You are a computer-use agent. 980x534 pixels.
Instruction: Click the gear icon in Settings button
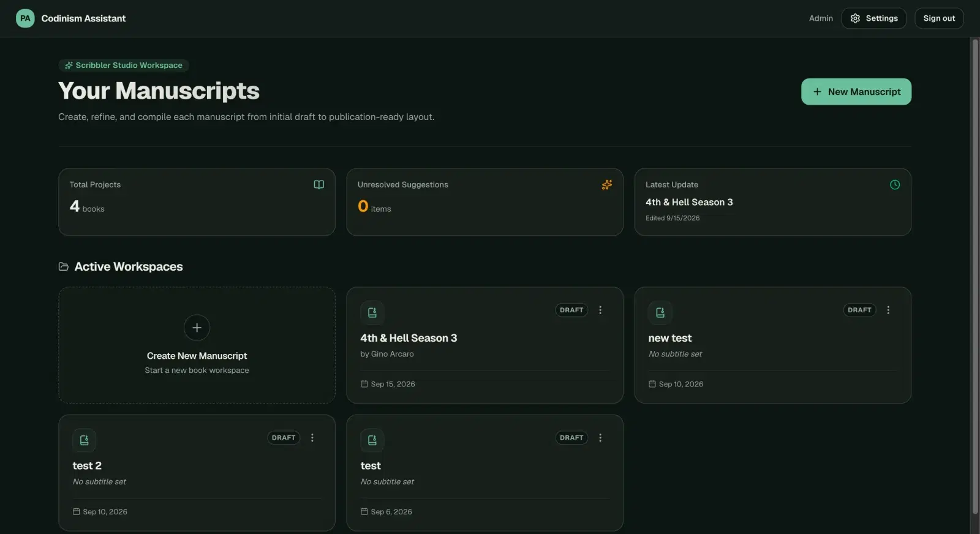tap(855, 18)
